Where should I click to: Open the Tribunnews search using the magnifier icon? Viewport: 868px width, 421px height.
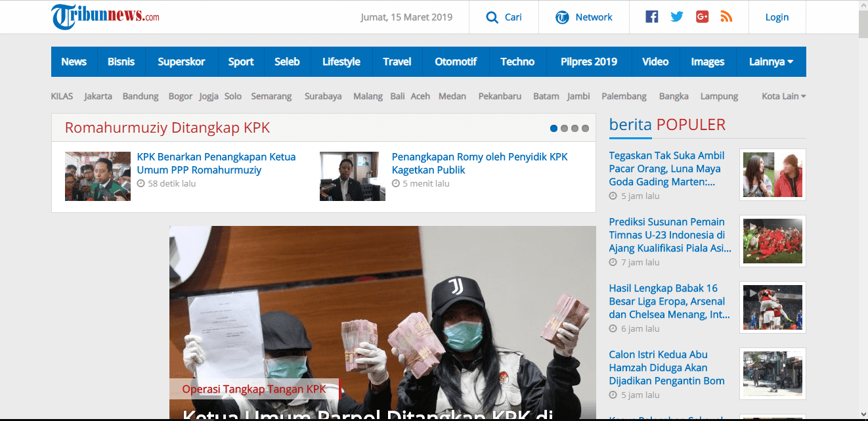494,17
